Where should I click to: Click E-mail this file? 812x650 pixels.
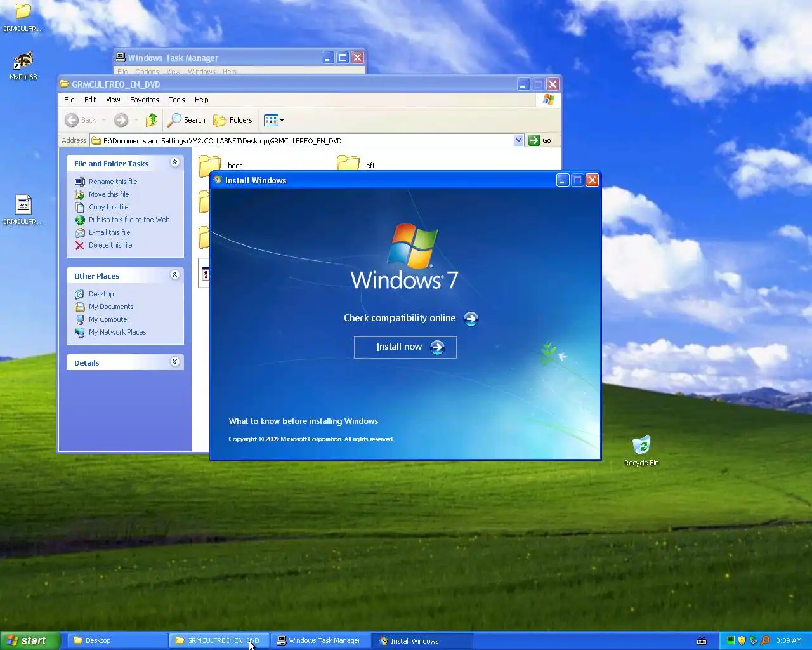(x=109, y=232)
